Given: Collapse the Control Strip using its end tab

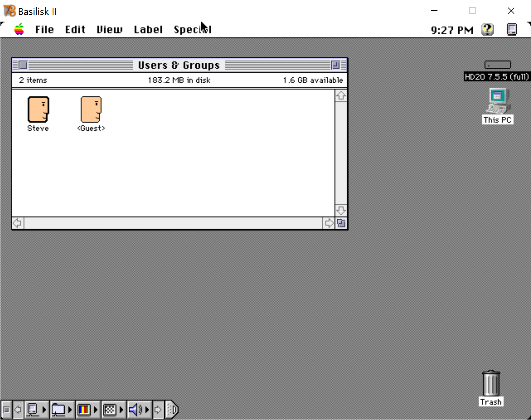Looking at the screenshot, I should coord(172,410).
